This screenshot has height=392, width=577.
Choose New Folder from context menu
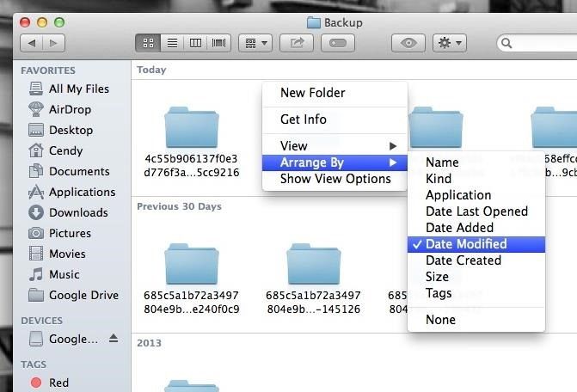pos(312,93)
